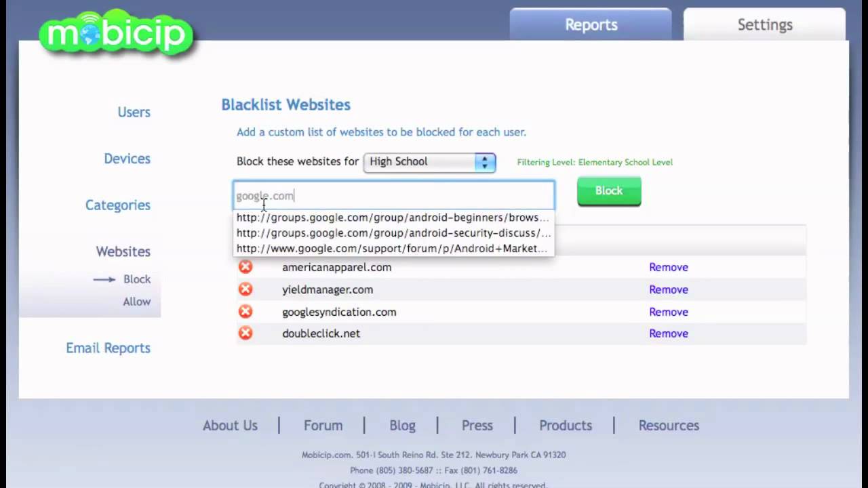Open Users in the sidebar
This screenshot has width=868, height=488.
pyautogui.click(x=134, y=113)
